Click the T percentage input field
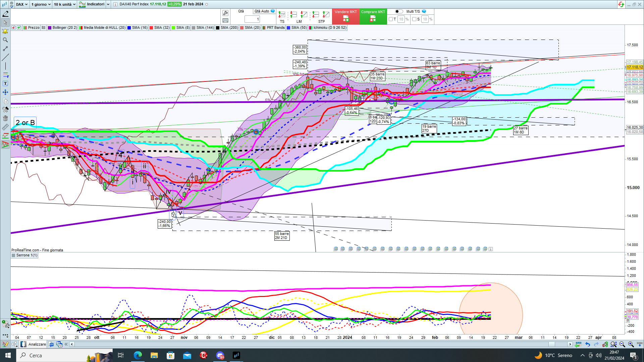The width and height of the screenshot is (644, 362). click(401, 19)
